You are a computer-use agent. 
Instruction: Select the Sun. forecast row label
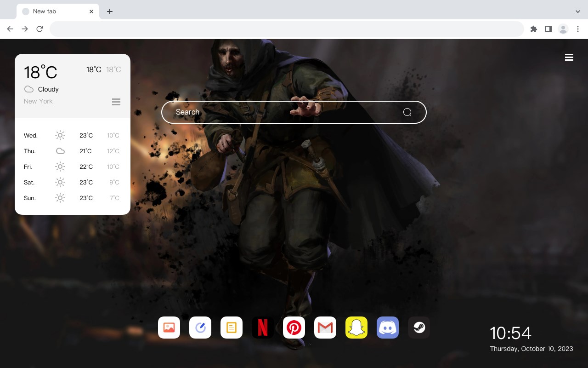click(x=30, y=198)
